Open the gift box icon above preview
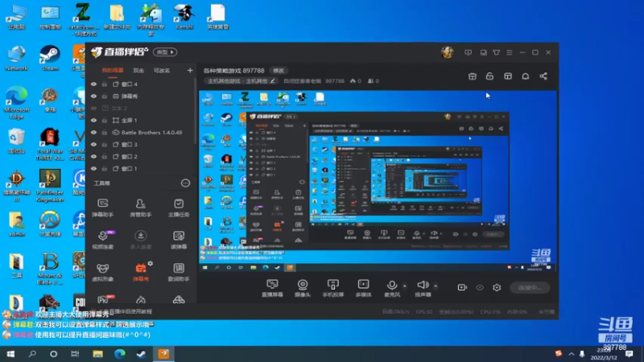Viewport: 644px width, 362px height. point(473,76)
